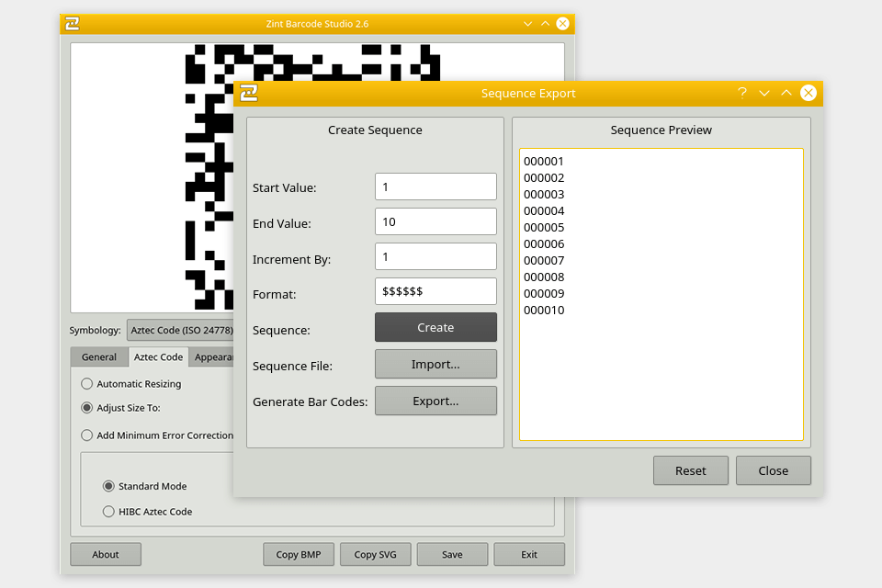
Task: Click the Start Value input field
Action: 435,187
